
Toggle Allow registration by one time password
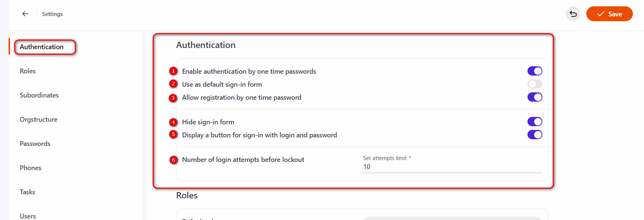pyautogui.click(x=535, y=97)
